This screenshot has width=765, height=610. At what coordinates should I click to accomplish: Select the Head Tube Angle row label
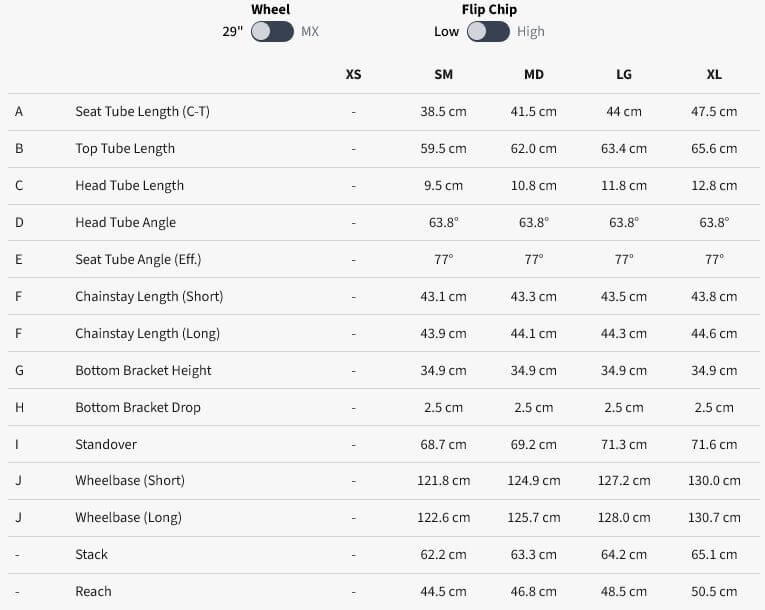tap(125, 222)
